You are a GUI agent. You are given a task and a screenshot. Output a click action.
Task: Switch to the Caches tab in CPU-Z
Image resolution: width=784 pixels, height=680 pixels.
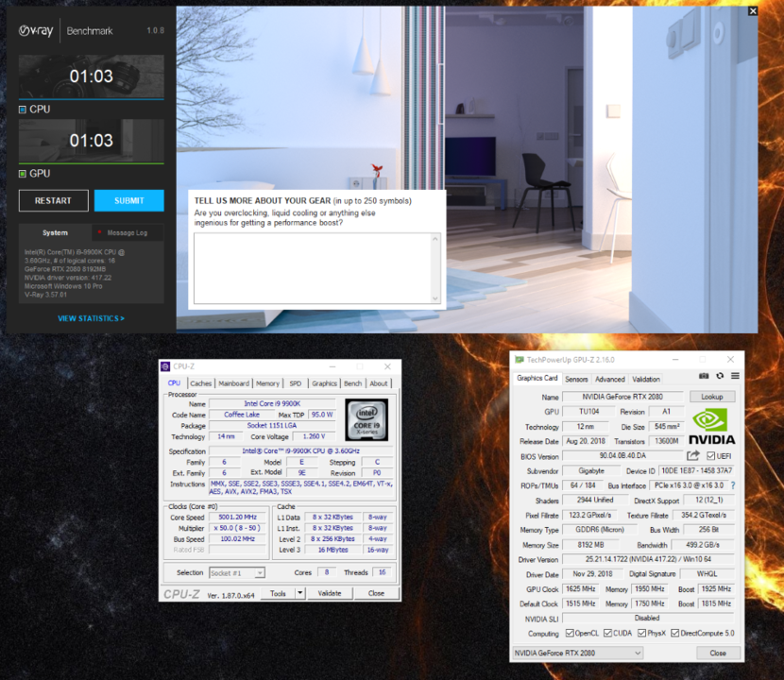(x=200, y=383)
